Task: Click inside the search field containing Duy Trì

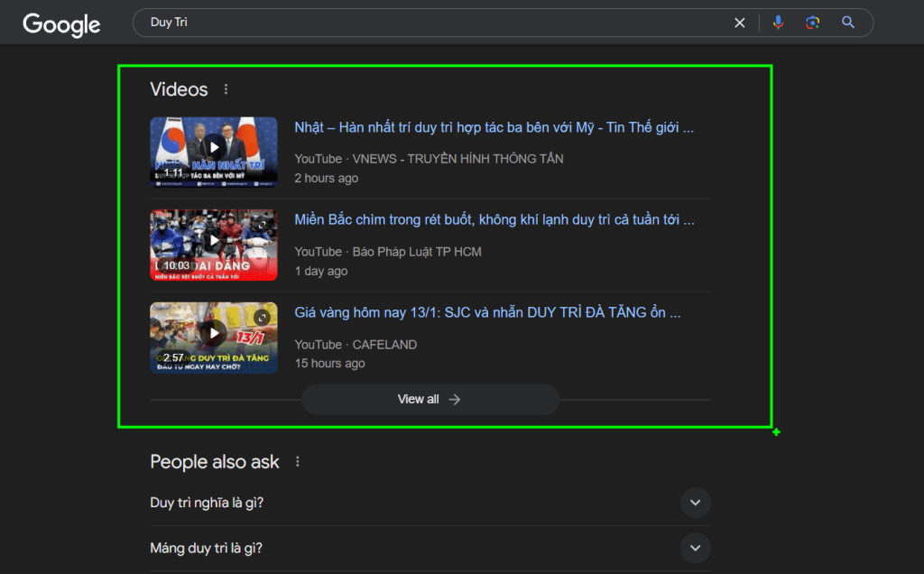Action: click(433, 23)
